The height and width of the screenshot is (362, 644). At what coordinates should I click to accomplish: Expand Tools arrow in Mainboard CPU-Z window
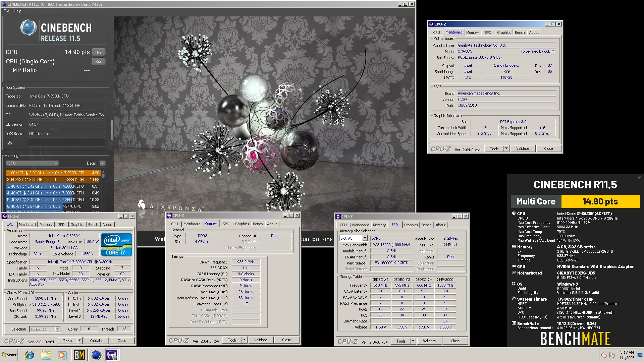tap(506, 148)
